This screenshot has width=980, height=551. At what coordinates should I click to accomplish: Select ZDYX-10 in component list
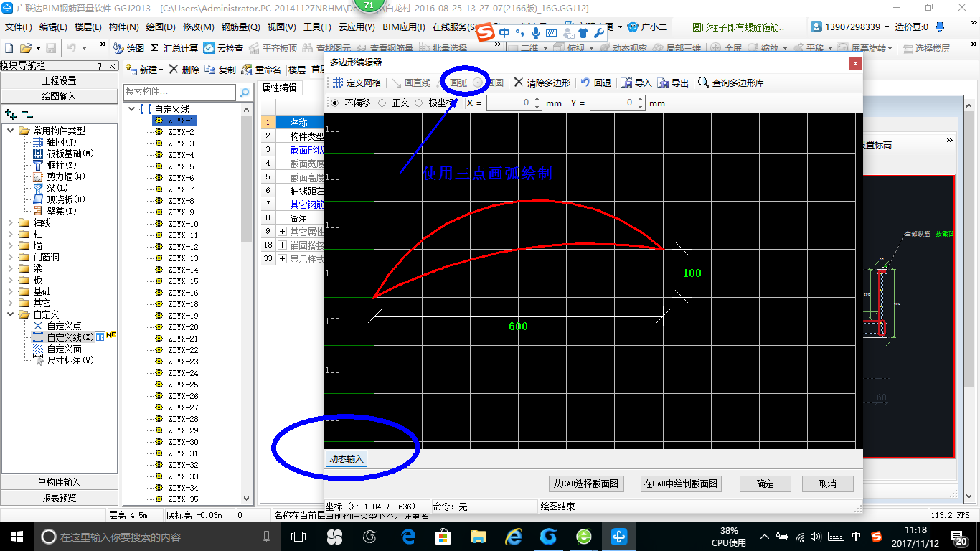point(183,224)
